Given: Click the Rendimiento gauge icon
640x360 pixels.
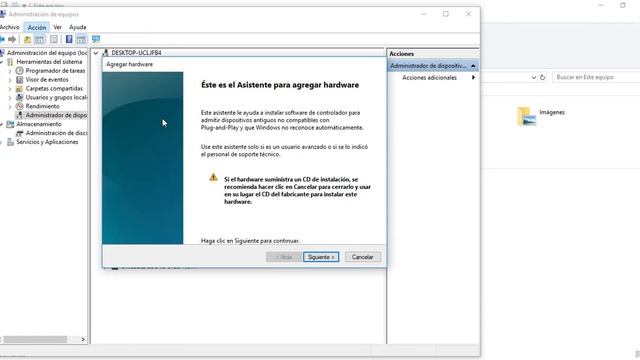Looking at the screenshot, I should [19, 106].
